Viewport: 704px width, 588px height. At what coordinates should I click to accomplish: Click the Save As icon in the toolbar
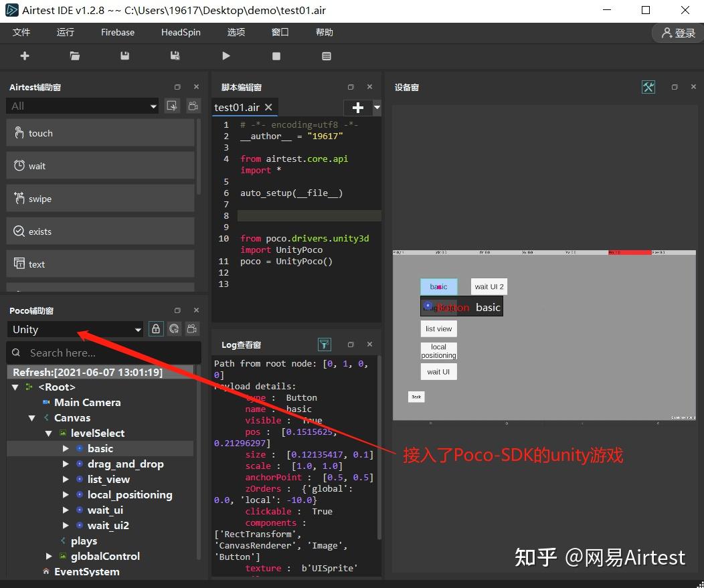tap(175, 56)
